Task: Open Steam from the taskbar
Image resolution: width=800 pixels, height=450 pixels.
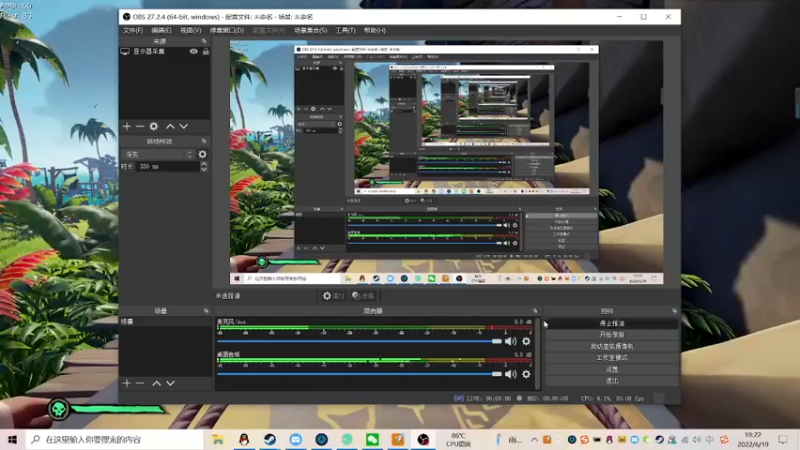Action: [270, 439]
